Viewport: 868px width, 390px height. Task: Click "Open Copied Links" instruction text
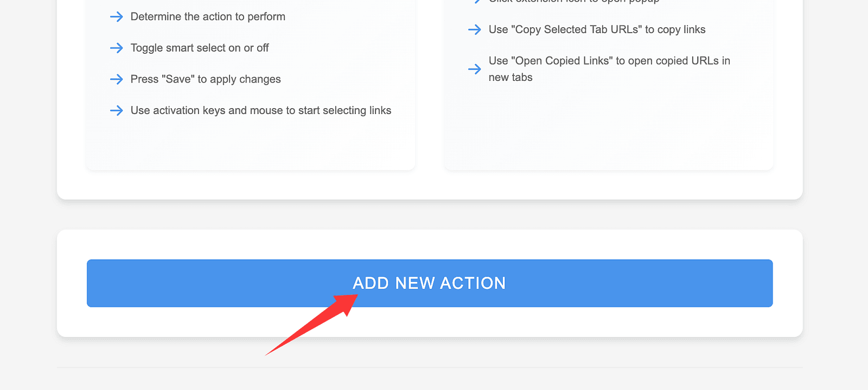[x=609, y=69]
